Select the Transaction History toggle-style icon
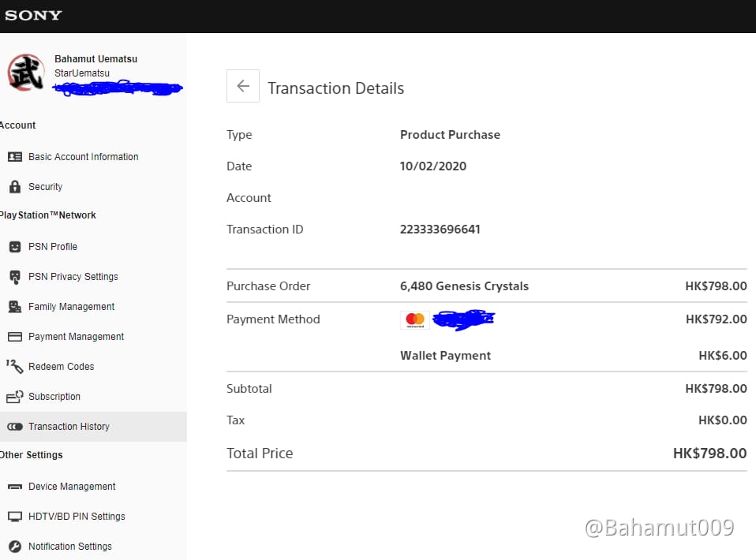 [x=16, y=426]
